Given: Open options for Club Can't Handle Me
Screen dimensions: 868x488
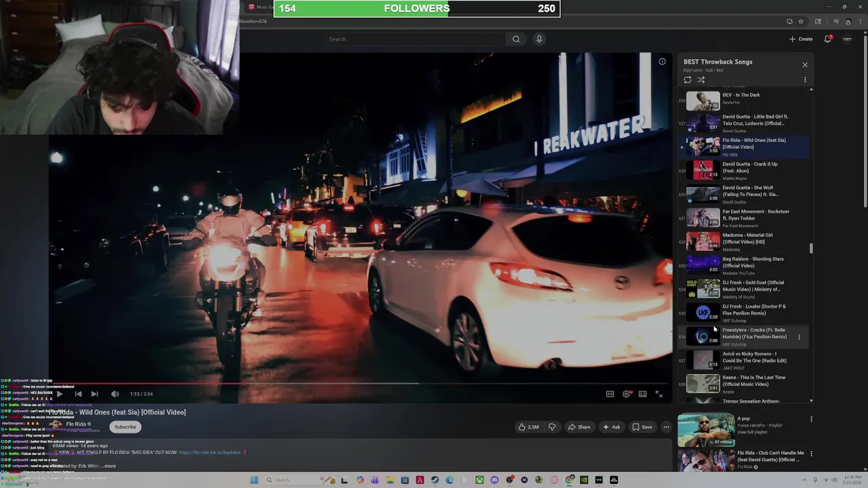Looking at the screenshot, I should pyautogui.click(x=811, y=453).
